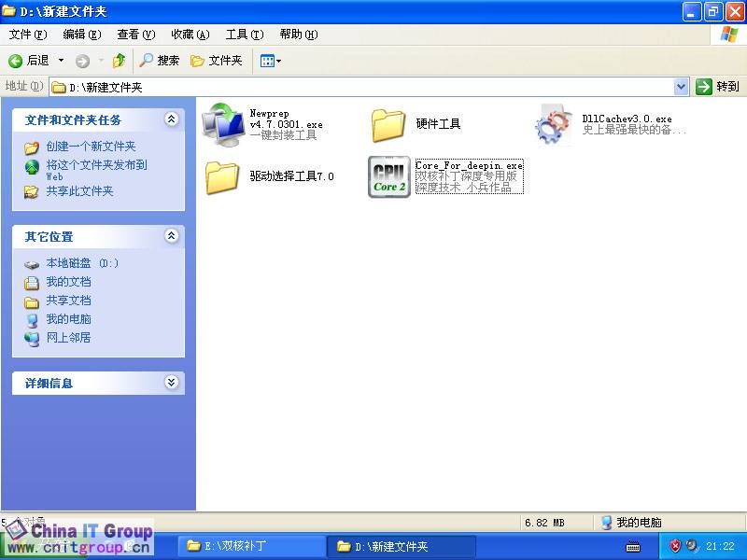Viewport: 747px width, 560px height.
Task: Open the 文件(F) menu
Action: coord(28,35)
